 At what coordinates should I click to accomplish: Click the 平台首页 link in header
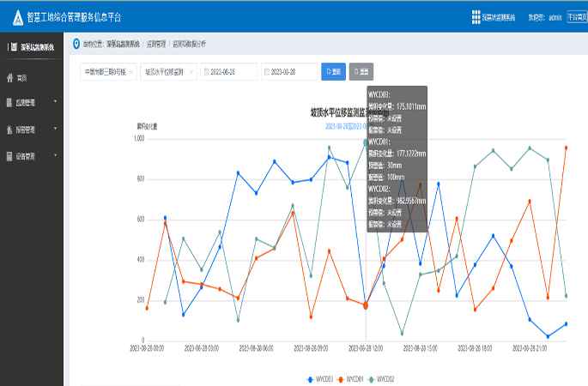point(578,16)
